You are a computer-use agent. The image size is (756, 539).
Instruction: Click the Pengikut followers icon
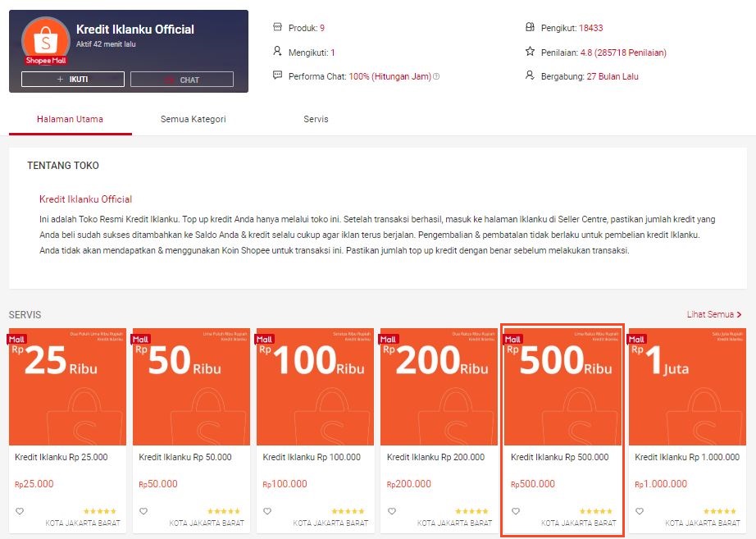[530, 27]
